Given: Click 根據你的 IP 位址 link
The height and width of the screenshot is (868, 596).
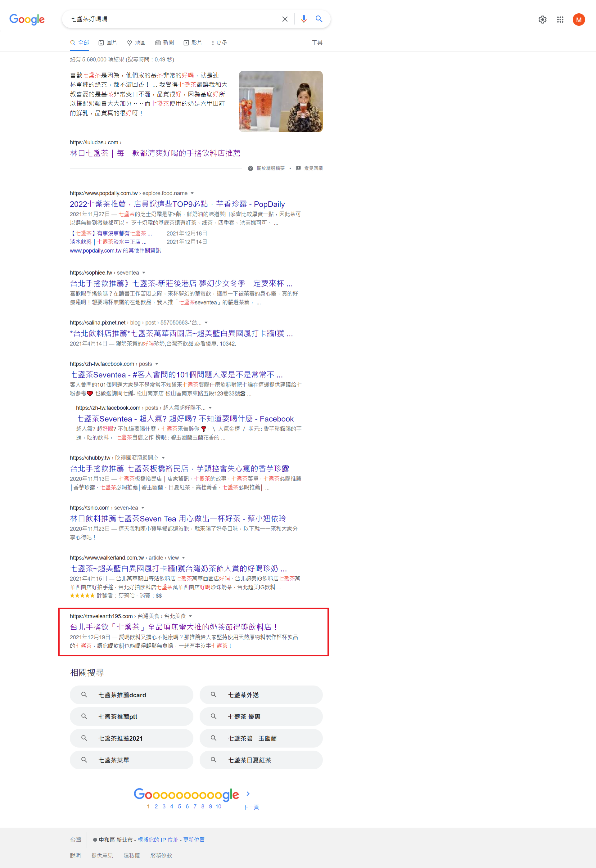Looking at the screenshot, I should tap(158, 840).
